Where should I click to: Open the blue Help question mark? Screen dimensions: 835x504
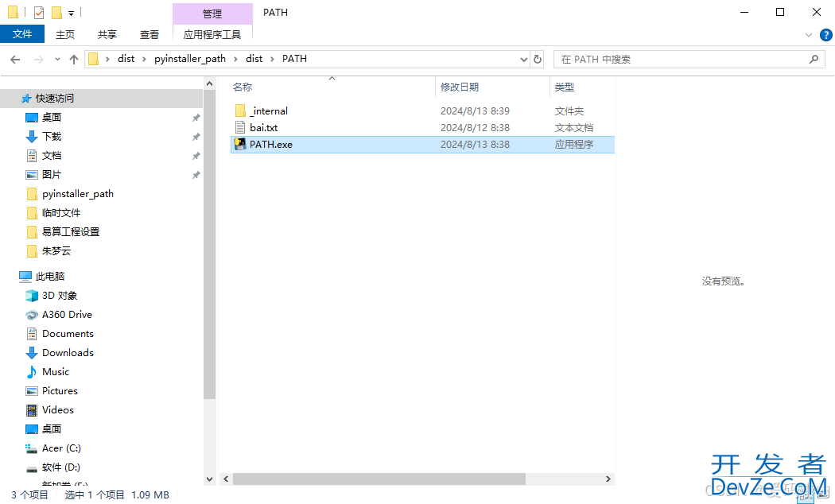coord(826,35)
